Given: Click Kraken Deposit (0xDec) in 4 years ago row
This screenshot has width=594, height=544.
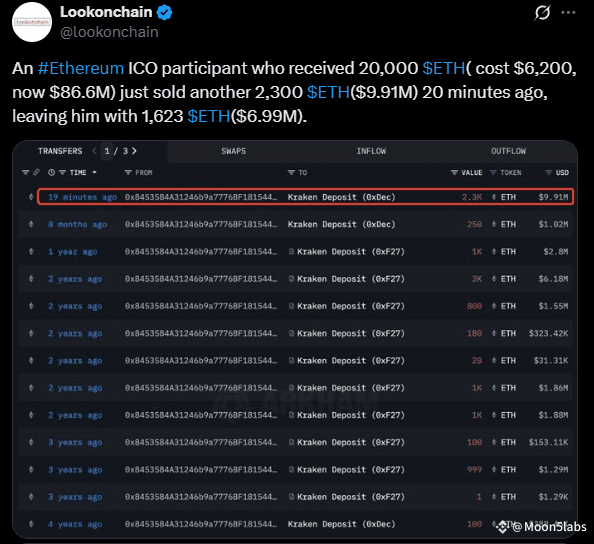Looking at the screenshot, I should pyautogui.click(x=341, y=524).
